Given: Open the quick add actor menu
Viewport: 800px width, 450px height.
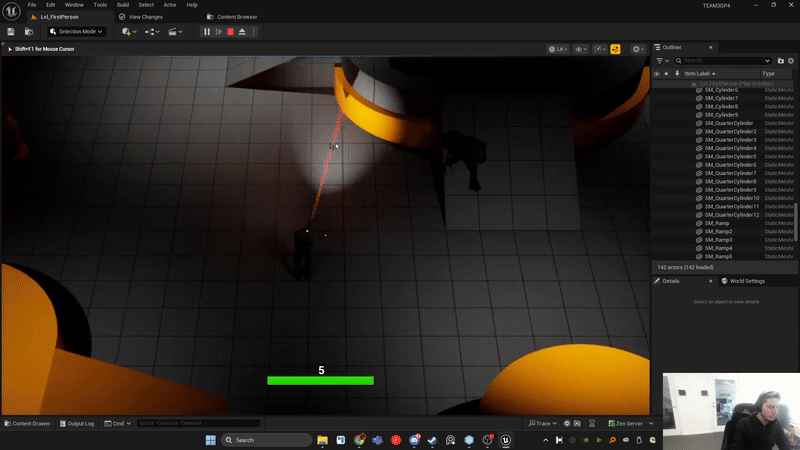Looking at the screenshot, I should pos(128,32).
